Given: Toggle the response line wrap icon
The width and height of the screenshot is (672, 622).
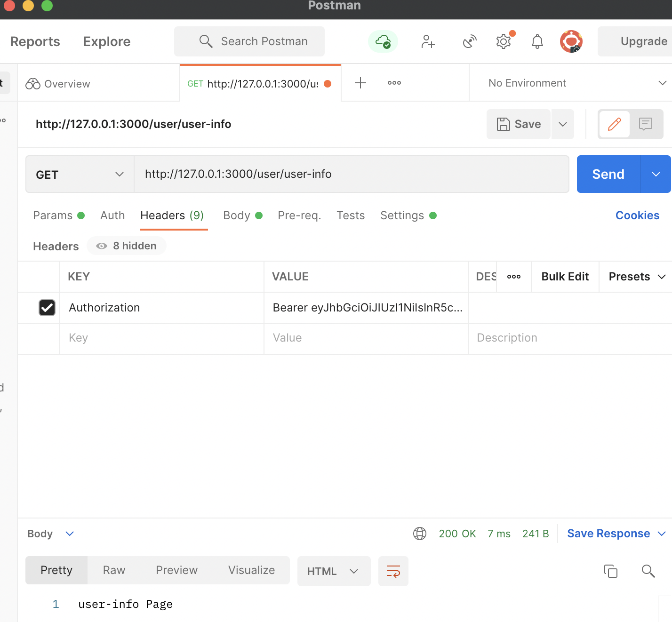Looking at the screenshot, I should pyautogui.click(x=393, y=571).
